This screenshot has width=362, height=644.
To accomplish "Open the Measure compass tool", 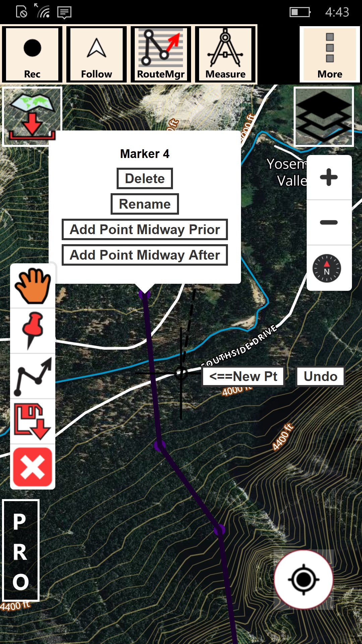I will [225, 54].
